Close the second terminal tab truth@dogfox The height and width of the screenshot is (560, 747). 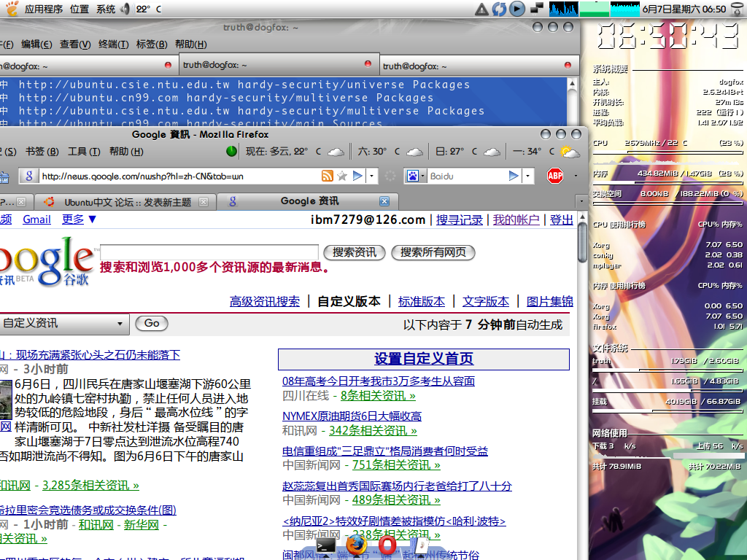pos(368,64)
